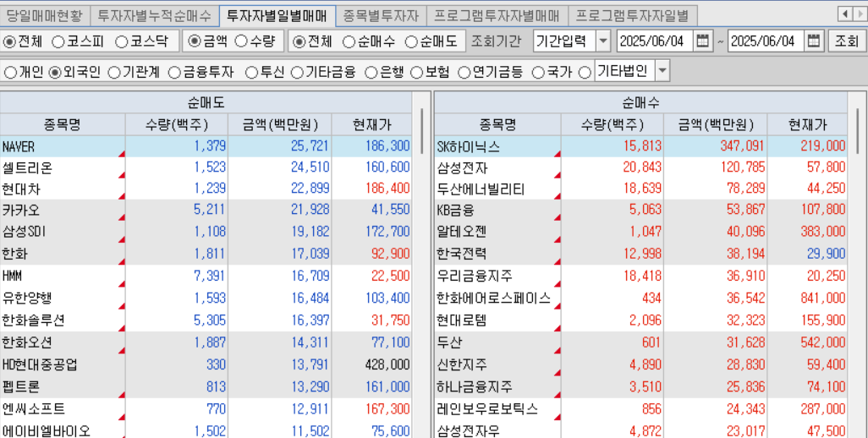This screenshot has height=438, width=868.
Task: Switch to the 투자자별누적순매수 tab
Action: coord(155,15)
